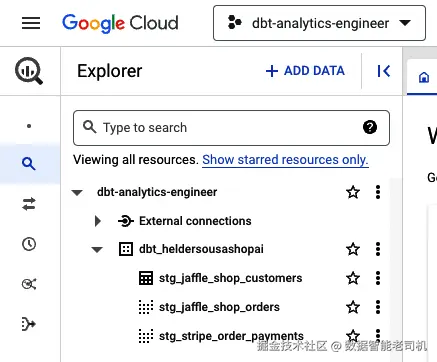437x362 pixels.
Task: Open stg_jaffle_shop_orders view
Action: point(219,307)
